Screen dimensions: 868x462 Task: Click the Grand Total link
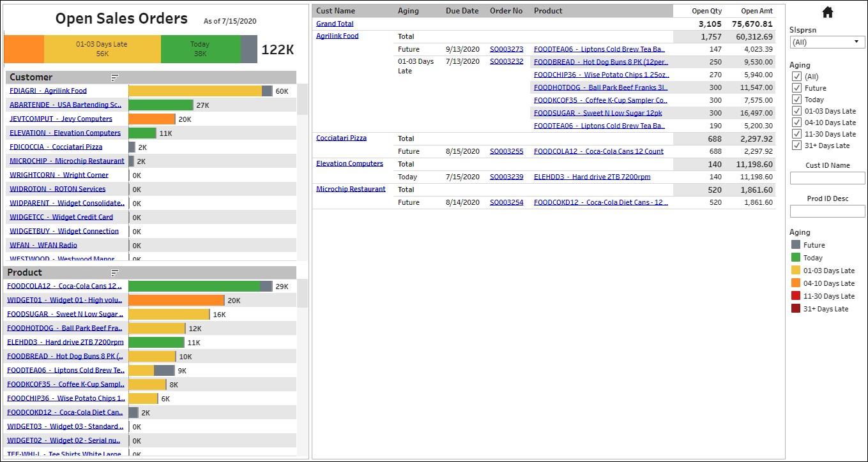click(335, 24)
